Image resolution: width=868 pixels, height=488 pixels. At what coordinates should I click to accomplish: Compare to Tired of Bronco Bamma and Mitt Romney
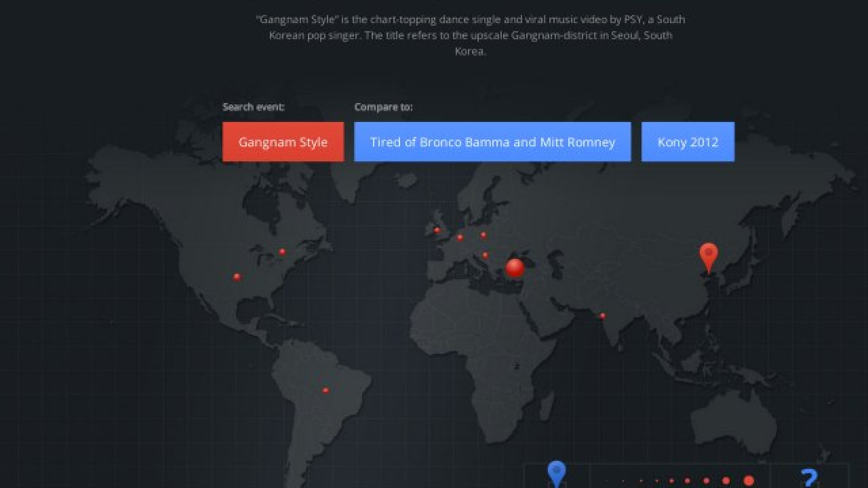pyautogui.click(x=492, y=142)
